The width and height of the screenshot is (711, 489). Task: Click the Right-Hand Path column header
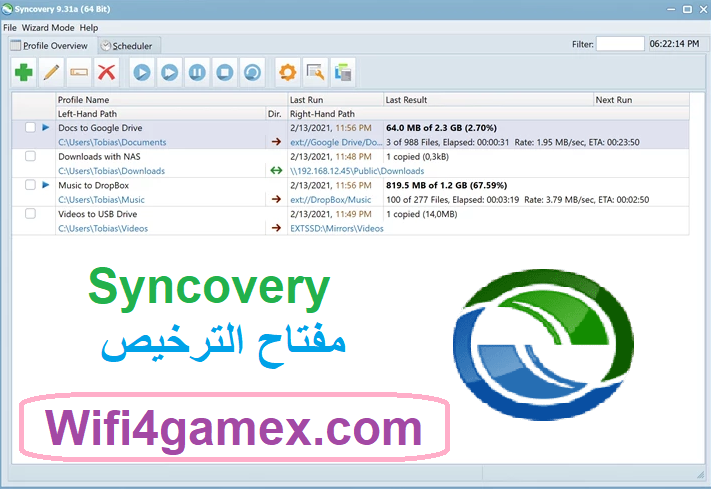coord(488,114)
